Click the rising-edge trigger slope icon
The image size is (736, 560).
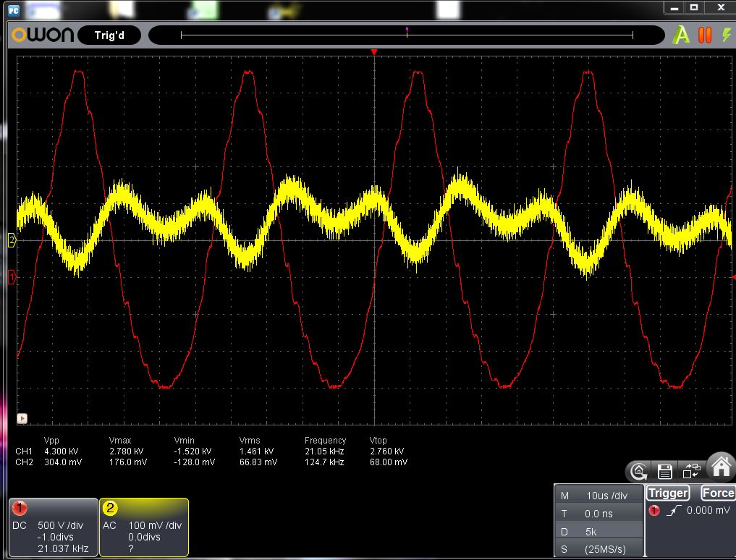674,510
